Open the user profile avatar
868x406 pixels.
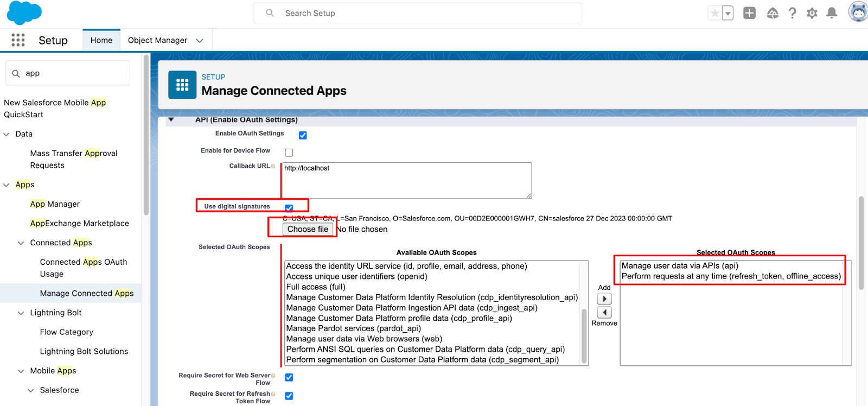[858, 12]
